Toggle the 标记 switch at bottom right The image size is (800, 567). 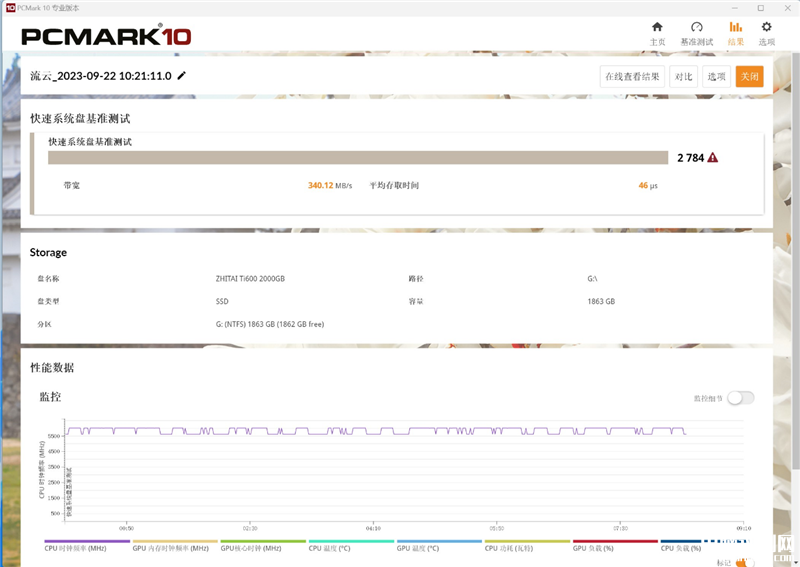point(744,562)
